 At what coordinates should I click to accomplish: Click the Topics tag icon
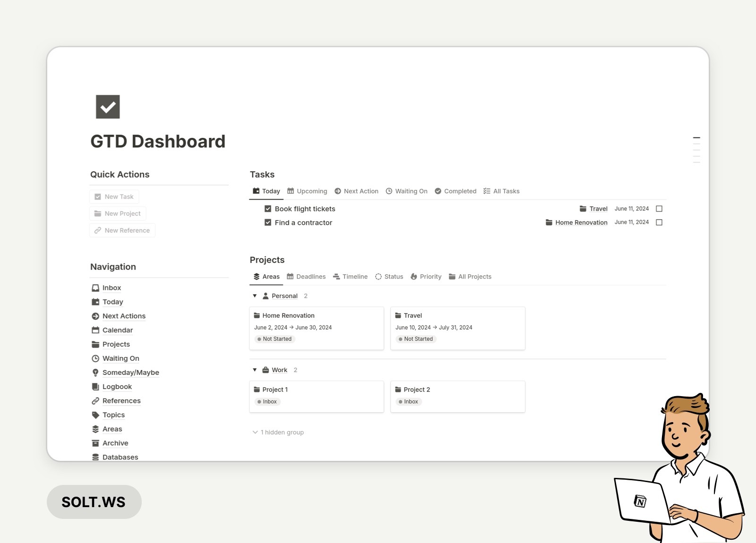pyautogui.click(x=95, y=415)
